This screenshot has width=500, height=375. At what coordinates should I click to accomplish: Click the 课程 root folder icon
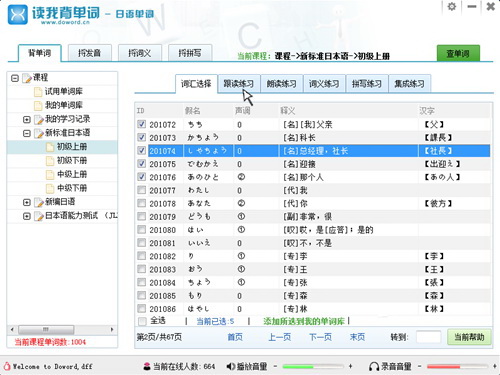point(26,78)
